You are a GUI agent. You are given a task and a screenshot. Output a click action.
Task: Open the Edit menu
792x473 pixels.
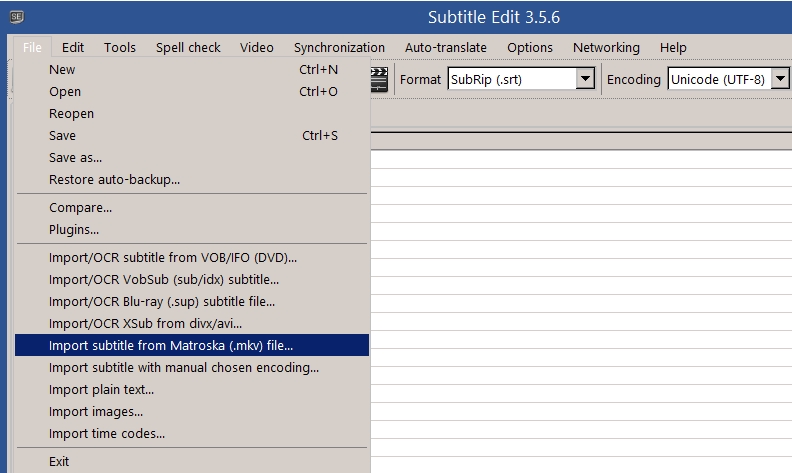point(73,47)
